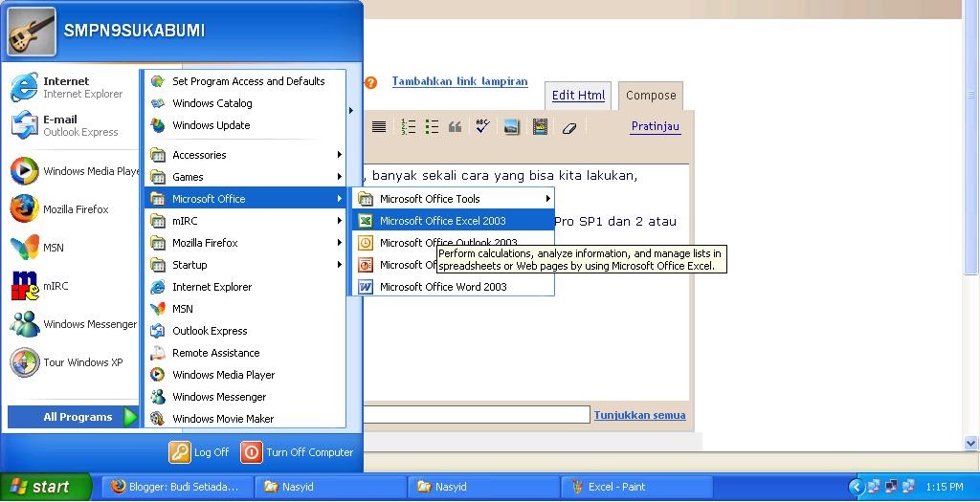Launch Windows Media Player in All Programs
The height and width of the screenshot is (502, 980).
click(245, 375)
